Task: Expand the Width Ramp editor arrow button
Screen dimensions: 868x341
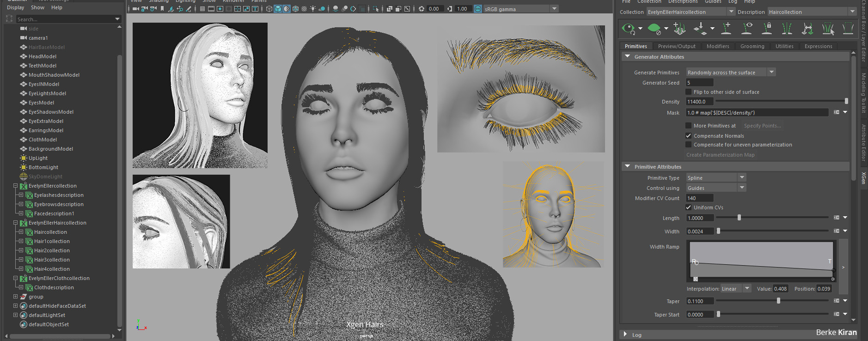Action: coord(843,267)
